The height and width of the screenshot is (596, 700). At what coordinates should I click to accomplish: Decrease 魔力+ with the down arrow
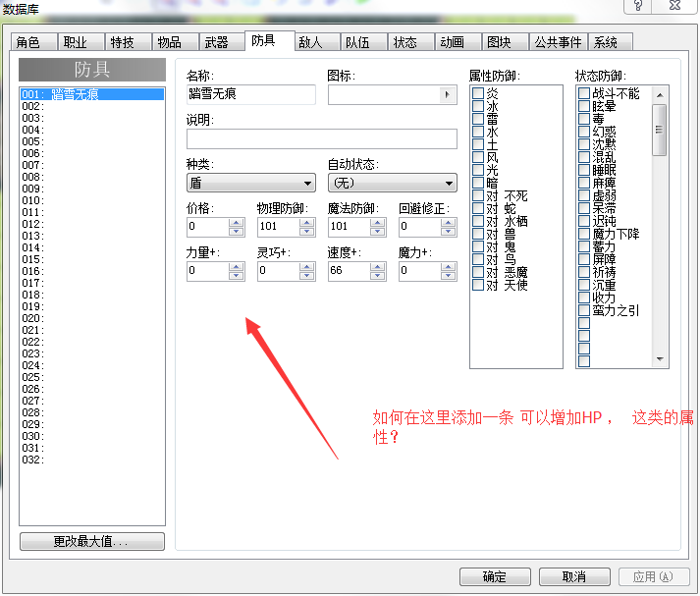pyautogui.click(x=448, y=275)
